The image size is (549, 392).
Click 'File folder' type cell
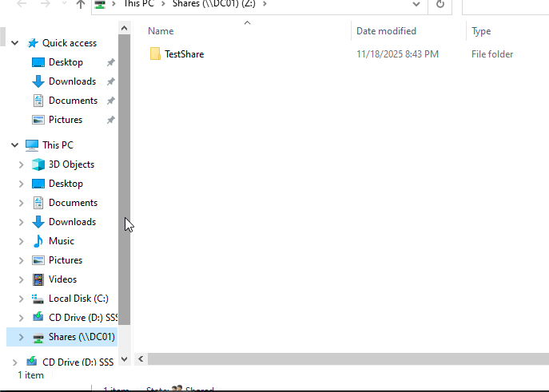click(492, 54)
